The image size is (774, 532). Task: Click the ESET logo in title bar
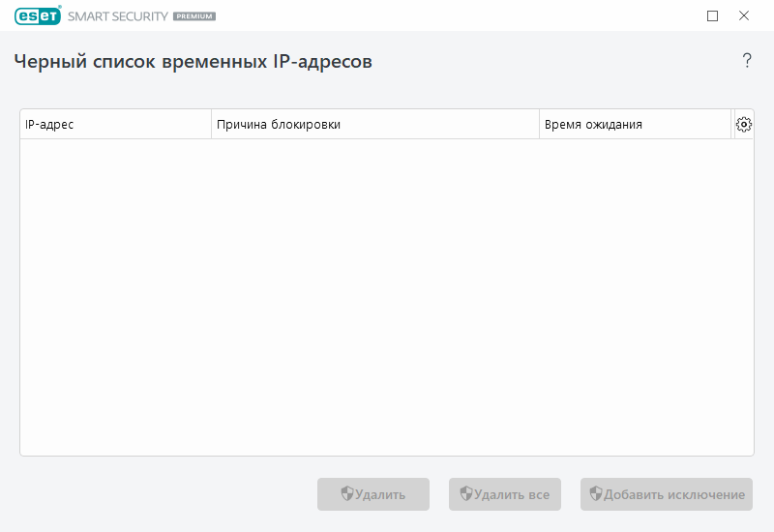38,15
